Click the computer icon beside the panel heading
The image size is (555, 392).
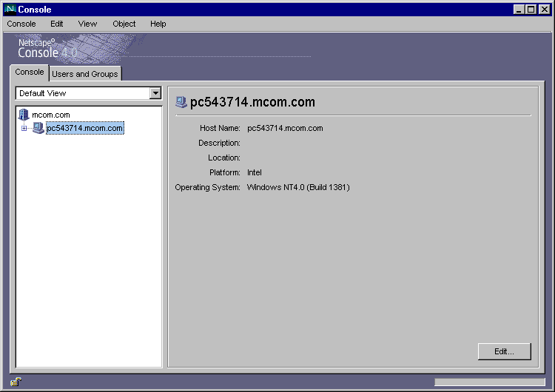(x=181, y=102)
